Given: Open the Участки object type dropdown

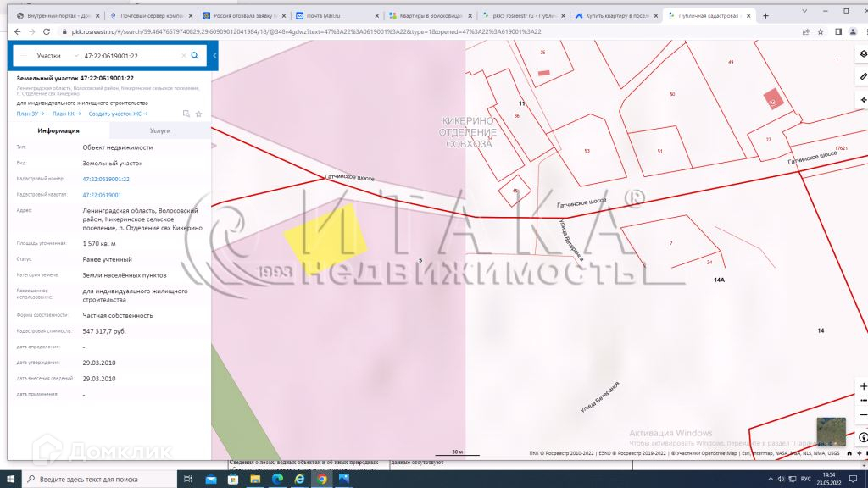Looking at the screenshot, I should (x=56, y=55).
